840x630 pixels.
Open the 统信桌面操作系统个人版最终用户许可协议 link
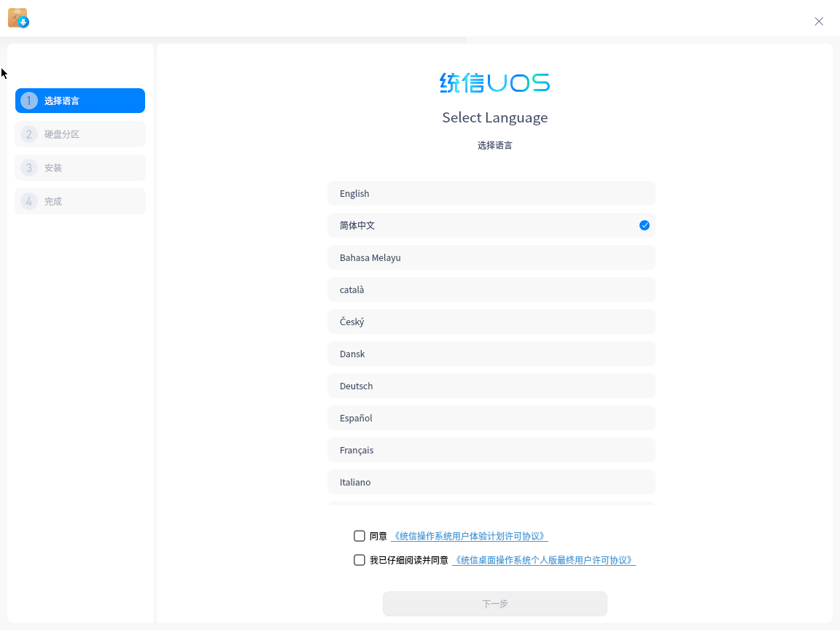click(x=544, y=560)
